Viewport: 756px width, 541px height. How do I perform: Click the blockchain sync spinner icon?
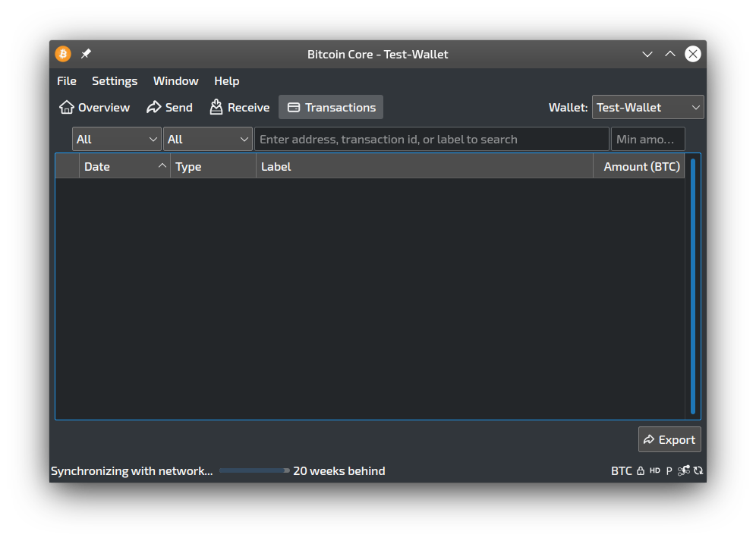pyautogui.click(x=698, y=470)
